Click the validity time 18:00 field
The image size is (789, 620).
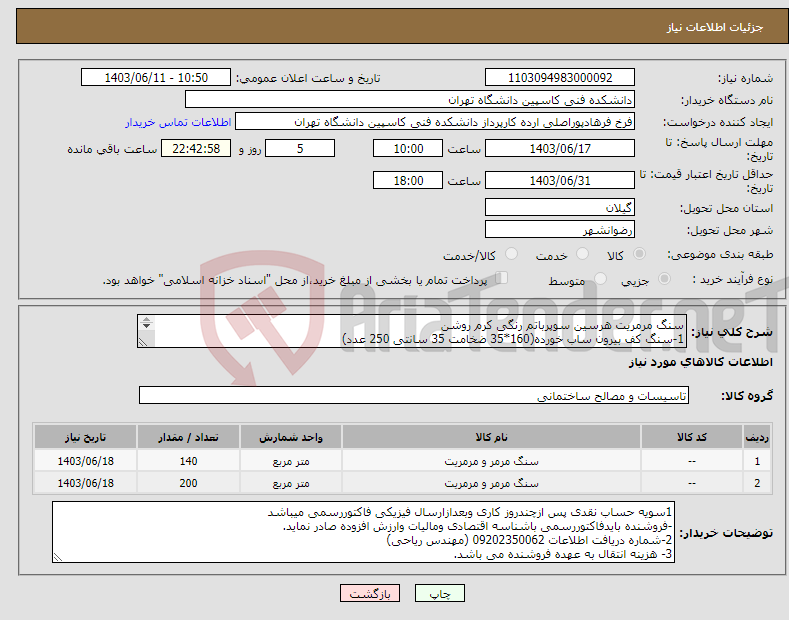pos(408,180)
